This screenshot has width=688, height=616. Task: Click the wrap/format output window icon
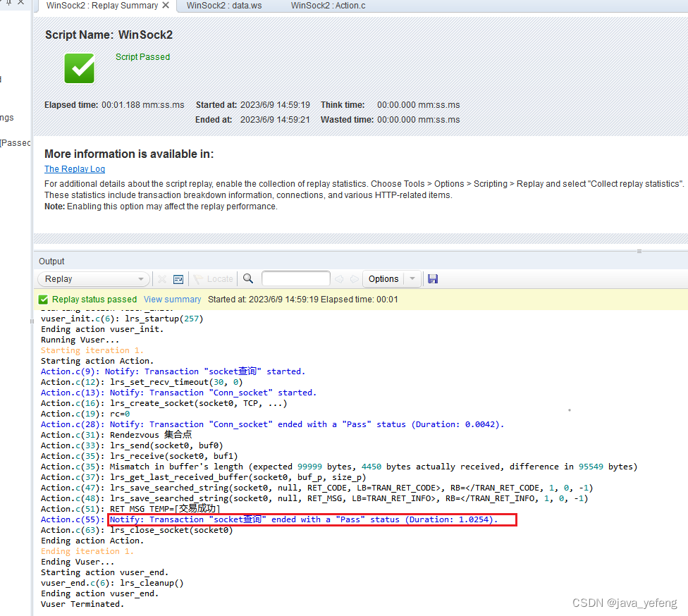178,280
